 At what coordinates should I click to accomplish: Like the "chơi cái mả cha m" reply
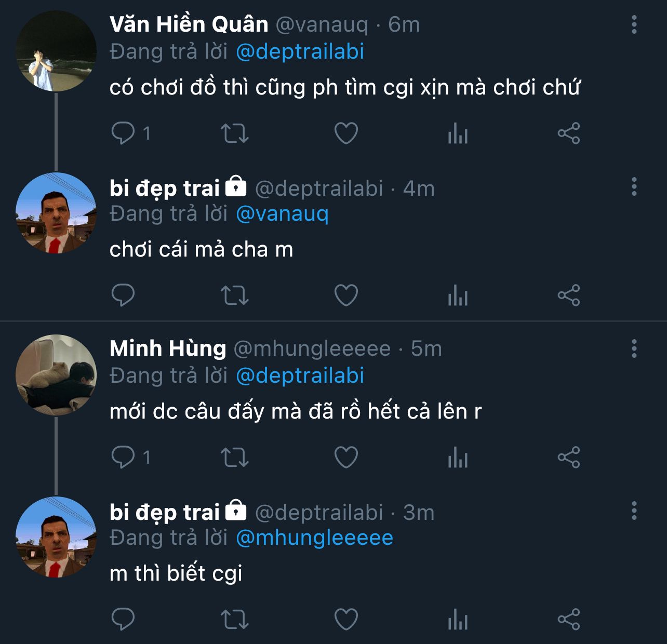click(x=346, y=295)
